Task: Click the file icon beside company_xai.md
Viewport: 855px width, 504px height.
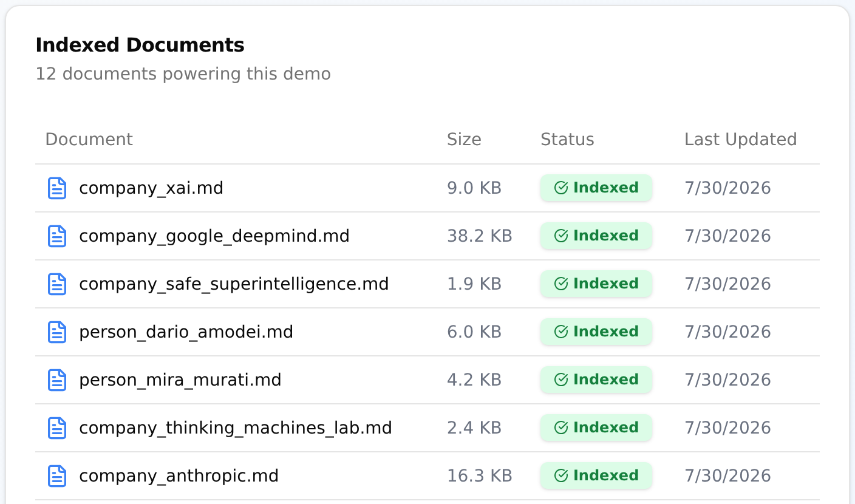Action: click(x=57, y=188)
